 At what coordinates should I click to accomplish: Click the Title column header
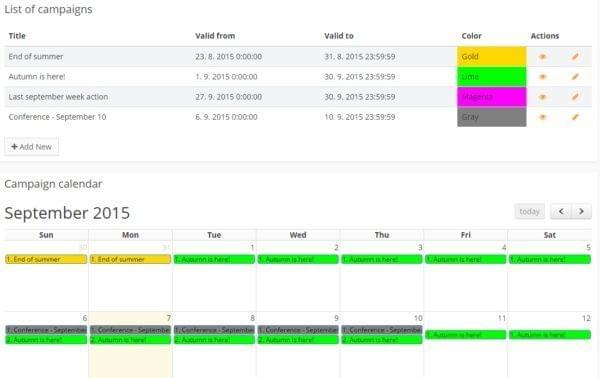pos(17,36)
